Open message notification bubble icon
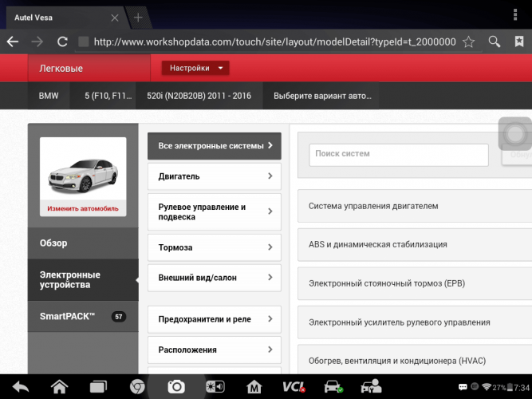The image size is (532, 399). [463, 387]
